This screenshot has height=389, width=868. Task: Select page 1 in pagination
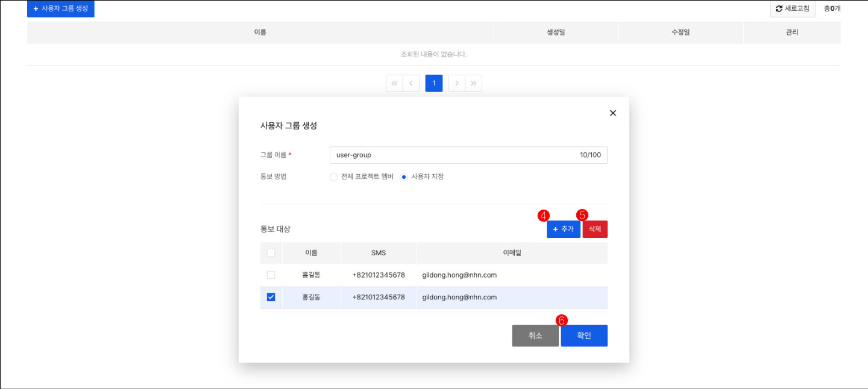[x=434, y=83]
